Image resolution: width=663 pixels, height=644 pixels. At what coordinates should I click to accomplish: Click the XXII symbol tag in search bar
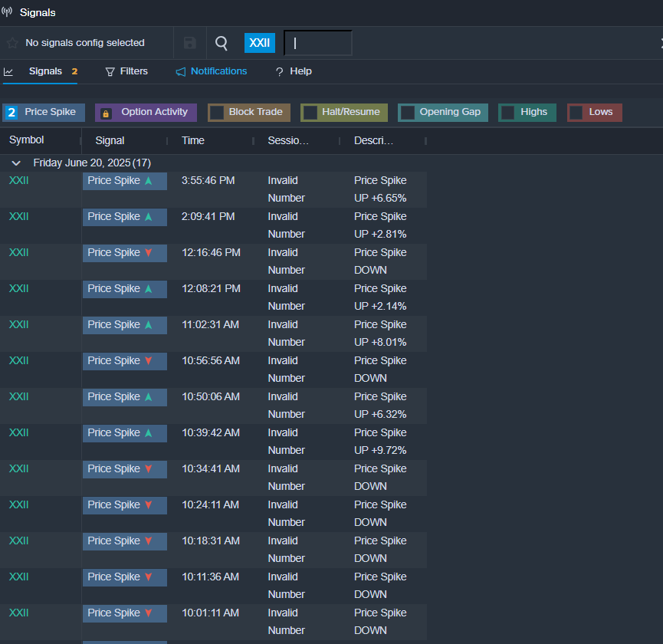(x=260, y=43)
